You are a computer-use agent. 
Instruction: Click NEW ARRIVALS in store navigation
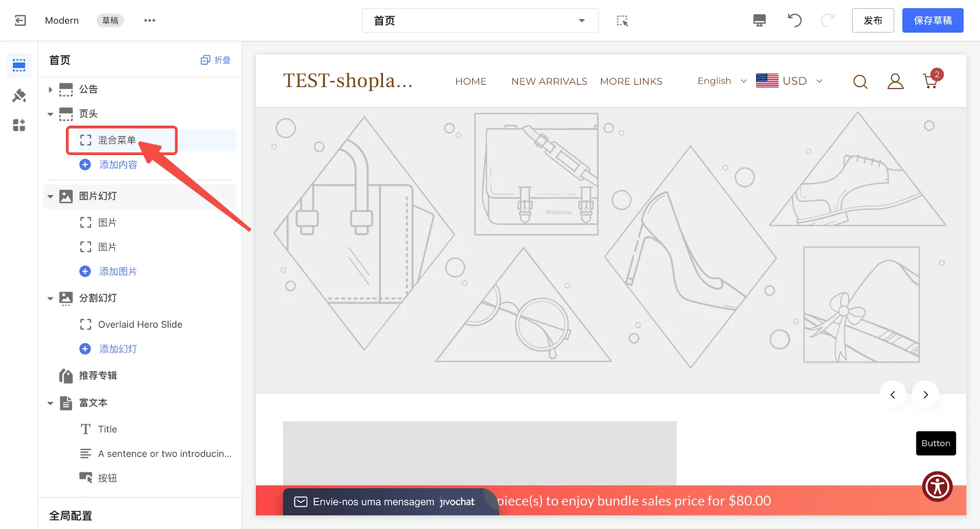click(x=549, y=81)
